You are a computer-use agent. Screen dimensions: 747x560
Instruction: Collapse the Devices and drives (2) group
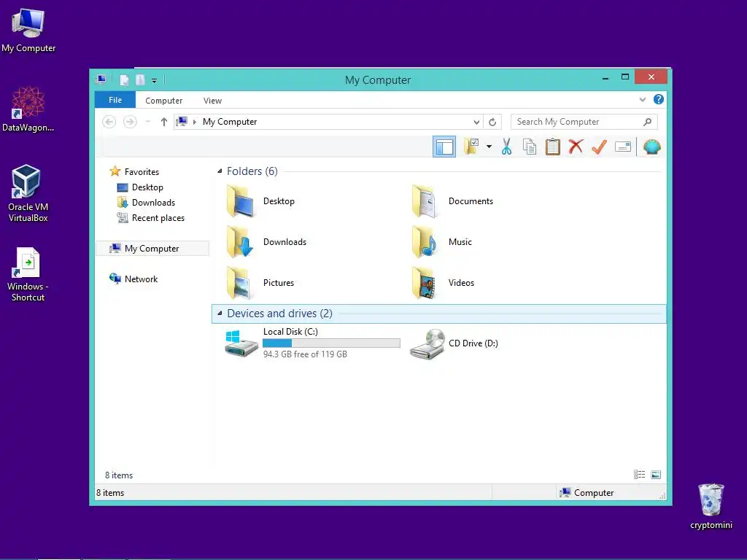[220, 314]
